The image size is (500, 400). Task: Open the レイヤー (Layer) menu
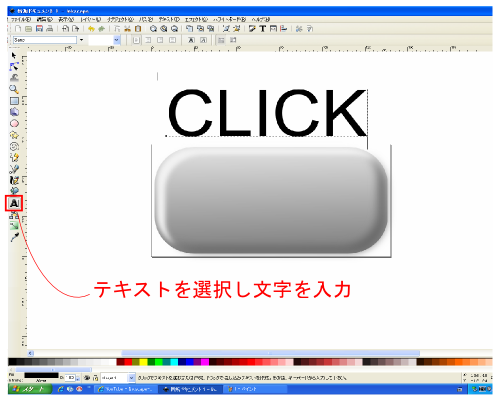point(90,20)
